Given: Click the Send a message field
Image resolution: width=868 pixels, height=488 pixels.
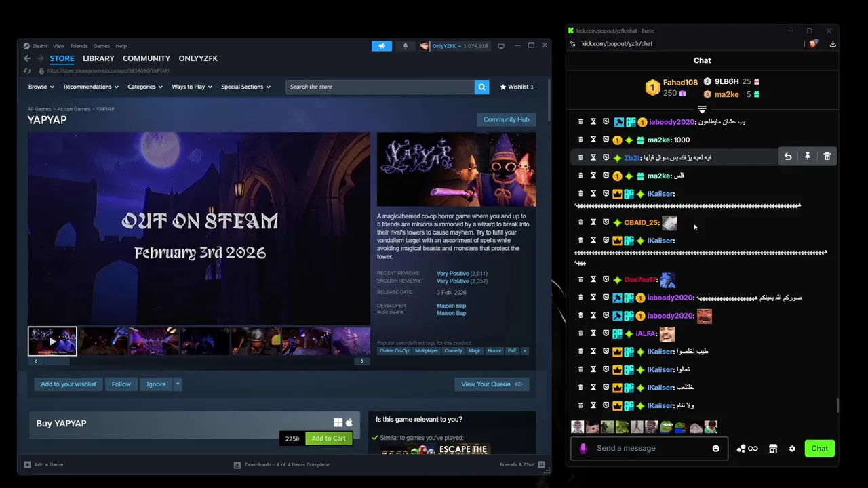Looking at the screenshot, I should (x=649, y=448).
